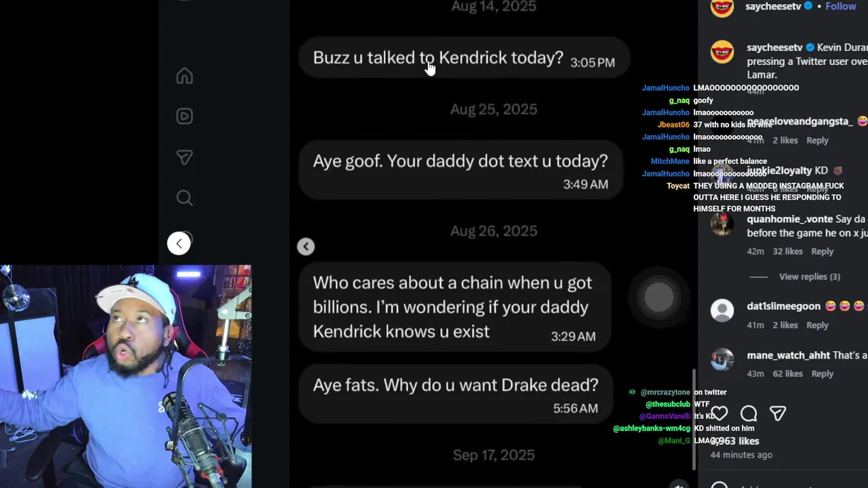The image size is (868, 488).
Task: Open saycheesetv username in the header
Action: point(774,6)
